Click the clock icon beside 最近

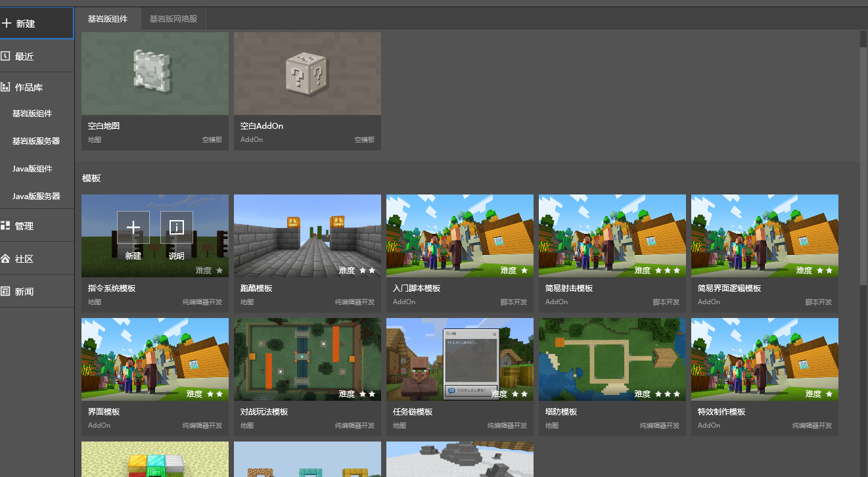point(5,56)
